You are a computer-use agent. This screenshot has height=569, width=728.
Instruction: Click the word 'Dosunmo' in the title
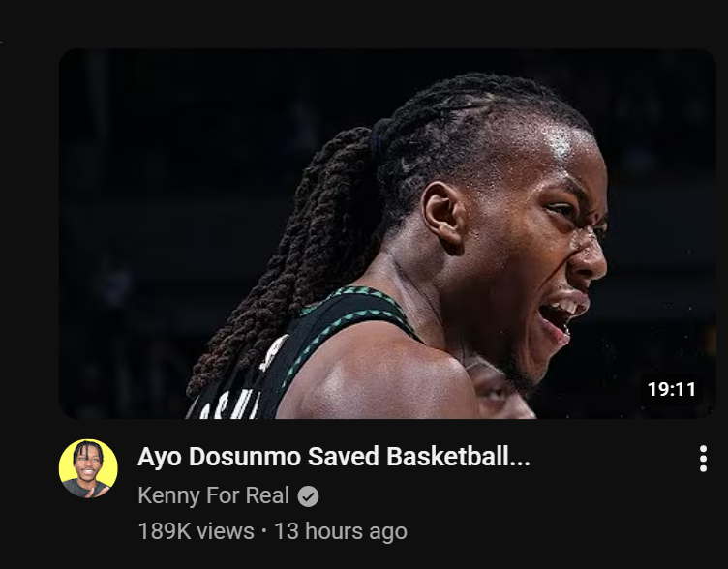tap(245, 457)
